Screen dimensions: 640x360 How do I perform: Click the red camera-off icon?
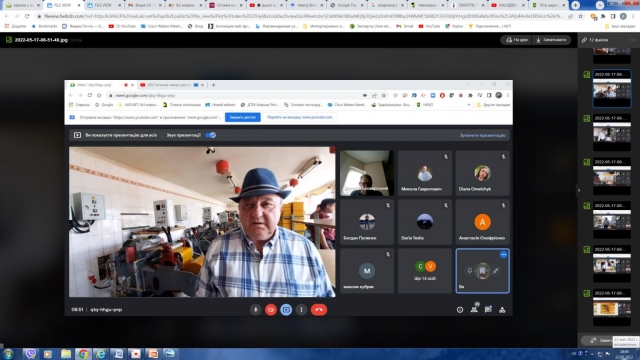(271, 310)
